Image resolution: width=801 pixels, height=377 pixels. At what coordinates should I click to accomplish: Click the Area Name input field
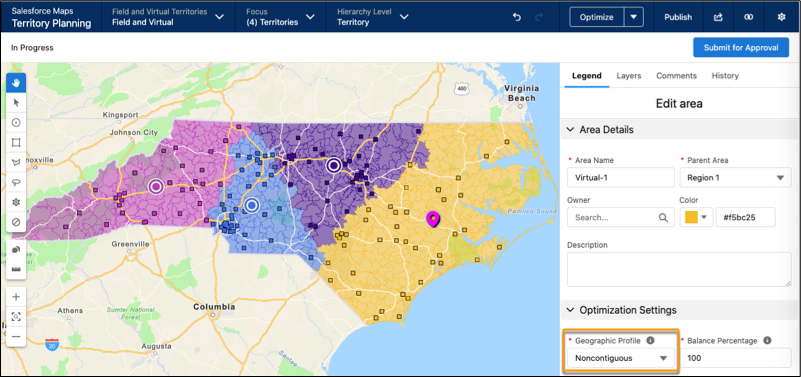(621, 178)
